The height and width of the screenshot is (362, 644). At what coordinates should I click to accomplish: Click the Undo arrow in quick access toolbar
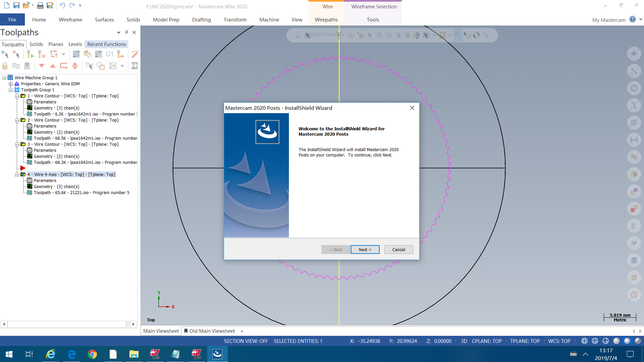click(x=62, y=5)
